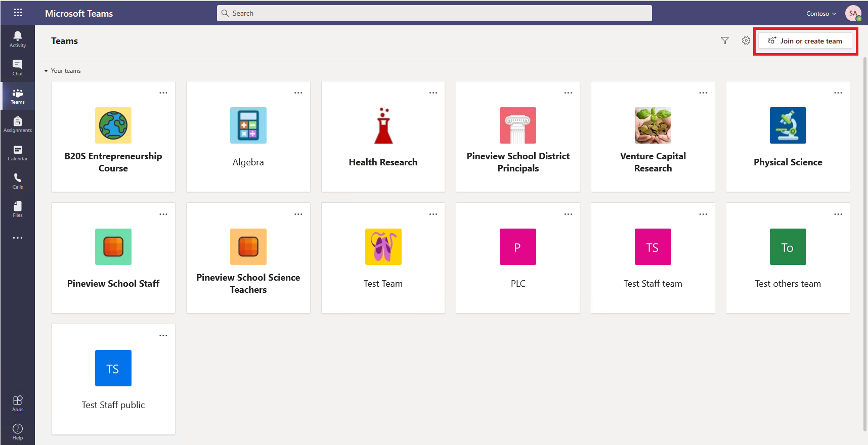The height and width of the screenshot is (445, 868).
Task: Click the Health Research flask icon
Action: [x=383, y=125]
